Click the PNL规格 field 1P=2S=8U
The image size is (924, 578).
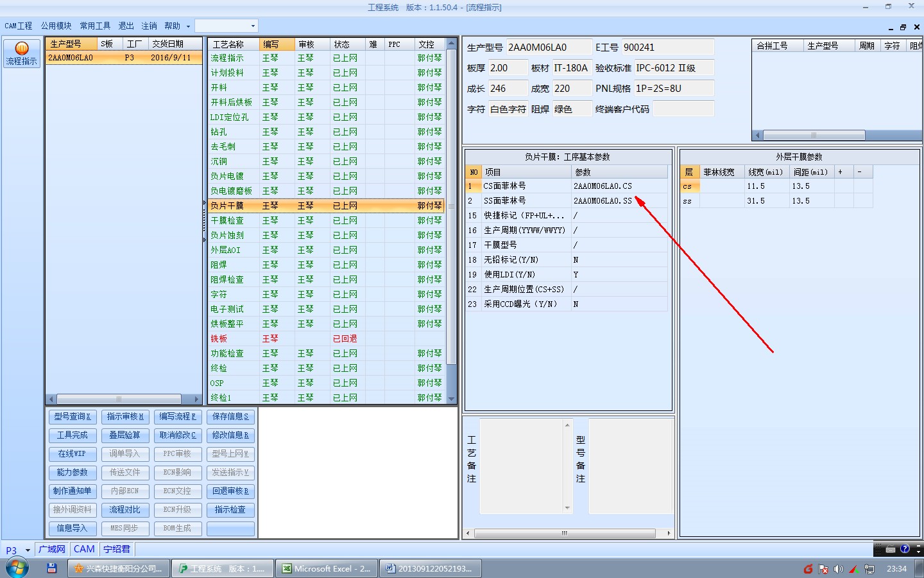click(674, 89)
